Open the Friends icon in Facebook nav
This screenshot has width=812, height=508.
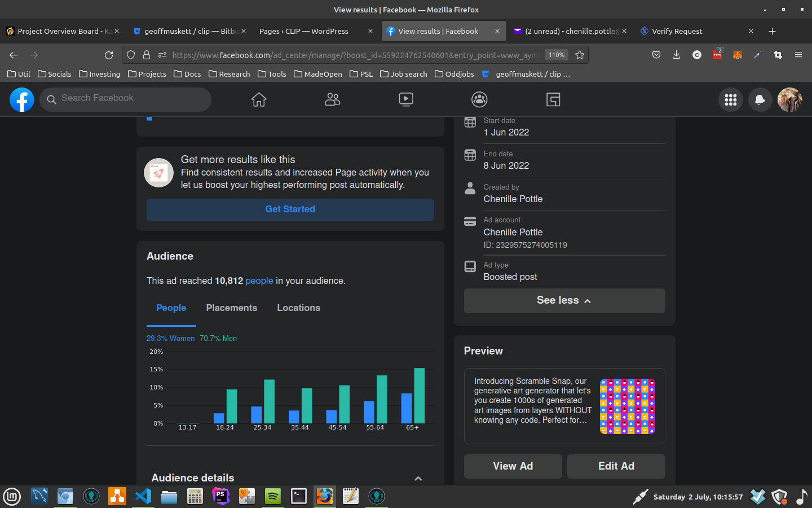[x=332, y=99]
